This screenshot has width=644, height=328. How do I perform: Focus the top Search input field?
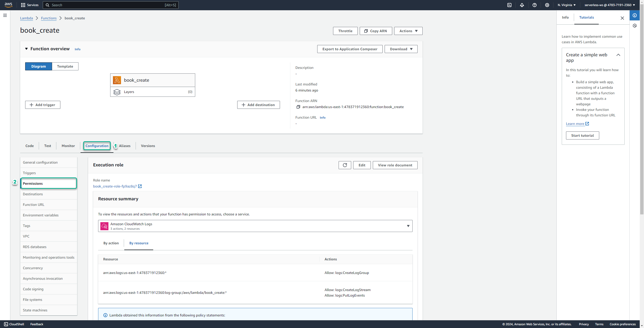(111, 5)
